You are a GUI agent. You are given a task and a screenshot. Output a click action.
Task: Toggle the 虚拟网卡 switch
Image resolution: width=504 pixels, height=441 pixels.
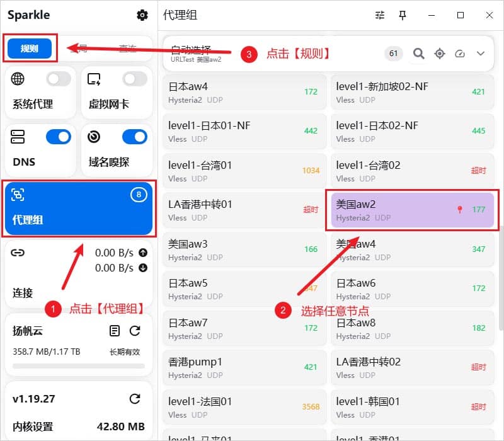[x=135, y=79]
